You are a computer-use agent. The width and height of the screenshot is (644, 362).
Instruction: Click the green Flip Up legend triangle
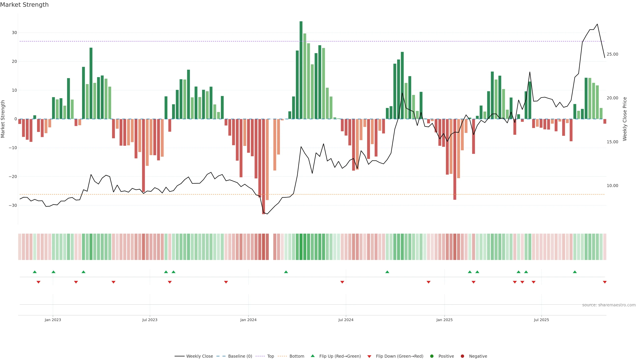point(312,356)
